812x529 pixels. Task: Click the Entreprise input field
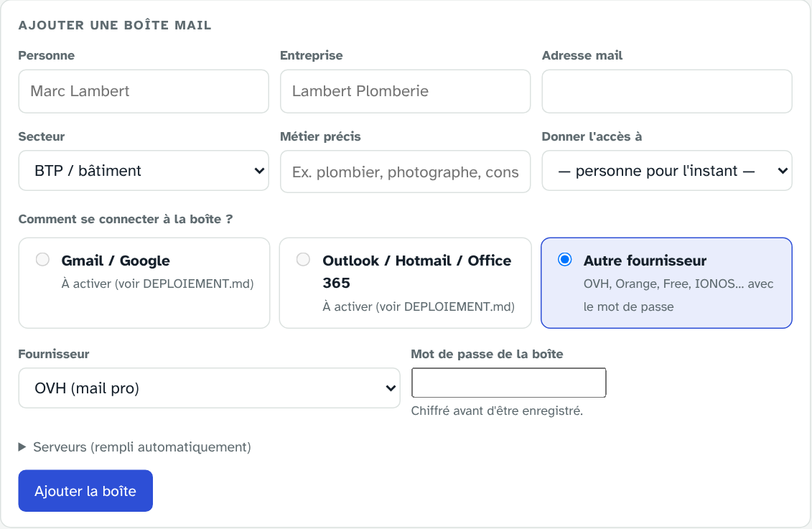(x=405, y=91)
